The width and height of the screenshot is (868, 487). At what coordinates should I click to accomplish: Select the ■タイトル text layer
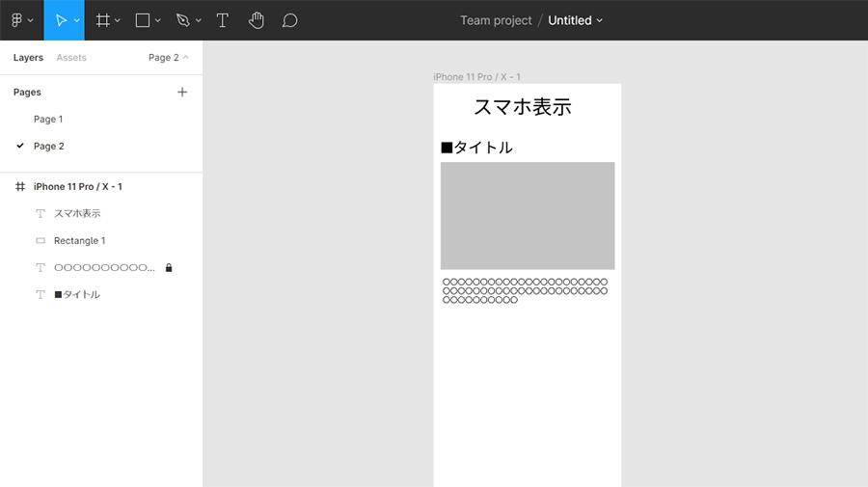tap(77, 294)
